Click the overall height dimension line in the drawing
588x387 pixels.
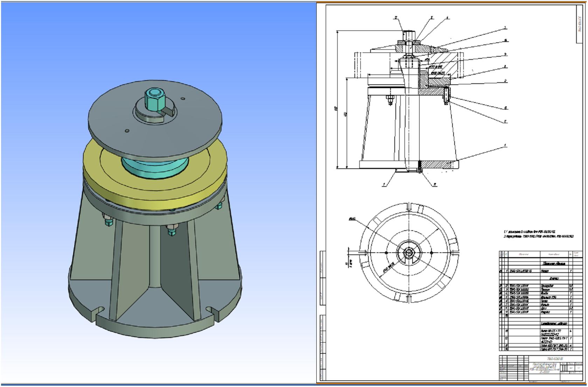pyautogui.click(x=337, y=100)
